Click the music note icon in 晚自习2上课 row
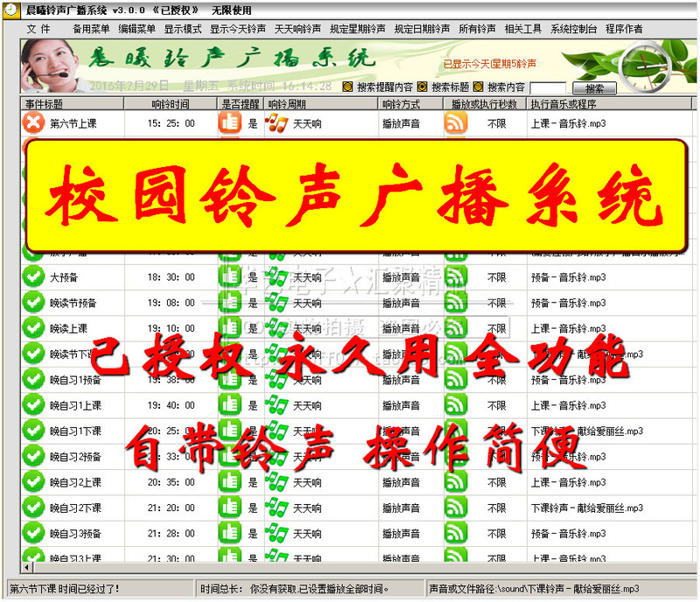The width and height of the screenshot is (700, 602). [x=276, y=483]
